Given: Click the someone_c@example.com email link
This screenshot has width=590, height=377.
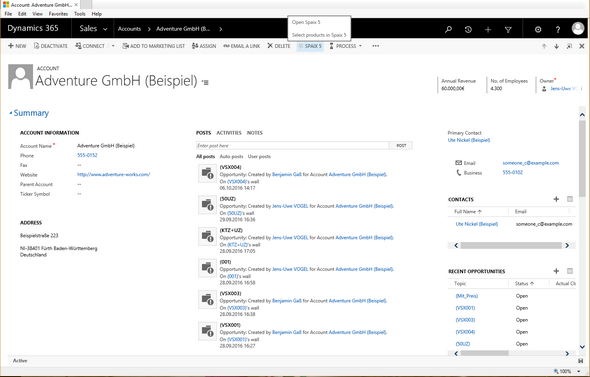Looking at the screenshot, I should (531, 163).
